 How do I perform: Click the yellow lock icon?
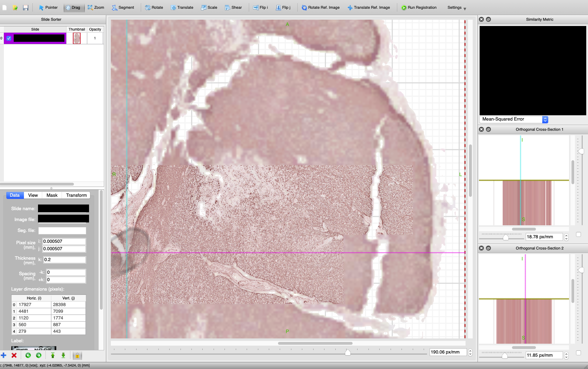[77, 356]
